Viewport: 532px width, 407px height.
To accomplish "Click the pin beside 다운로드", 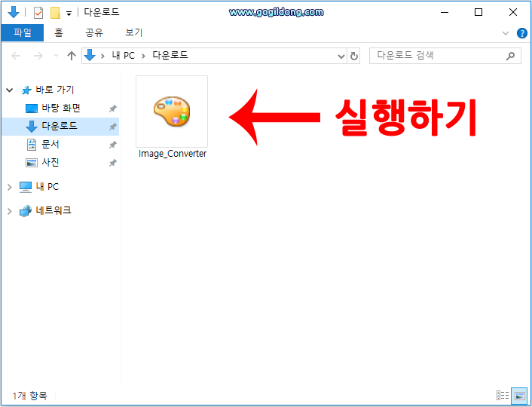I will [112, 127].
